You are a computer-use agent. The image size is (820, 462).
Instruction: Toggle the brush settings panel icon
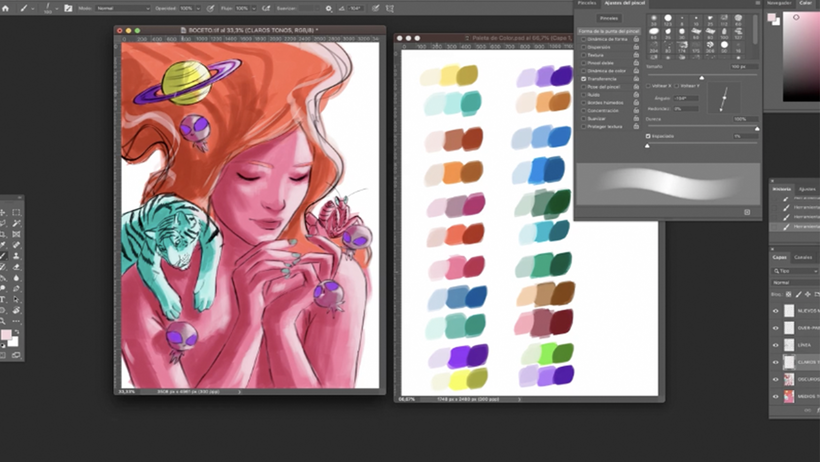pyautogui.click(x=68, y=8)
